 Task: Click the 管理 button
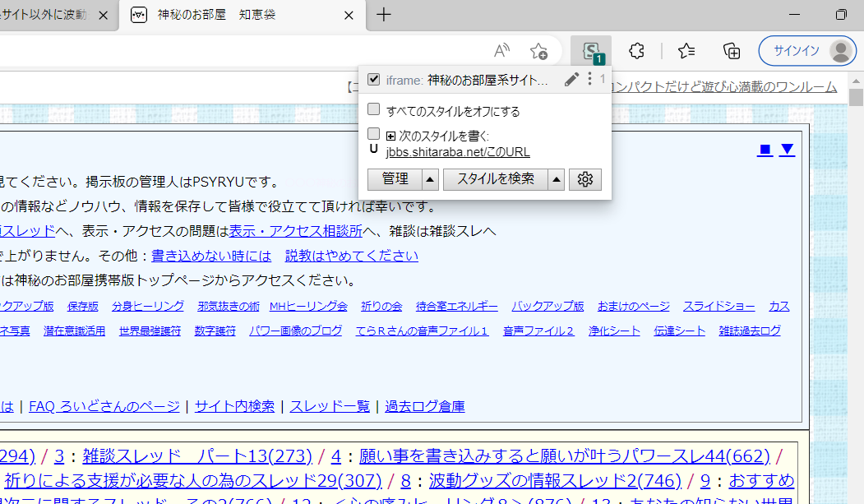[x=395, y=179]
